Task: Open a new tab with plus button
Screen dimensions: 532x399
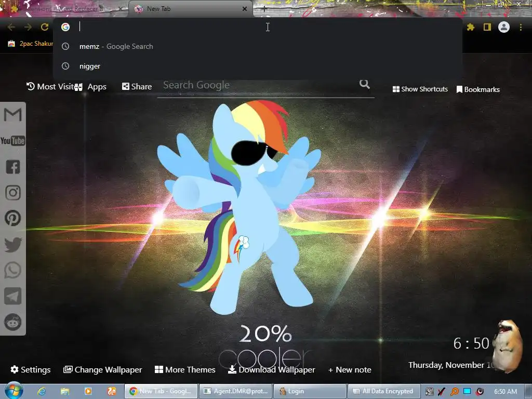Action: pyautogui.click(x=264, y=9)
